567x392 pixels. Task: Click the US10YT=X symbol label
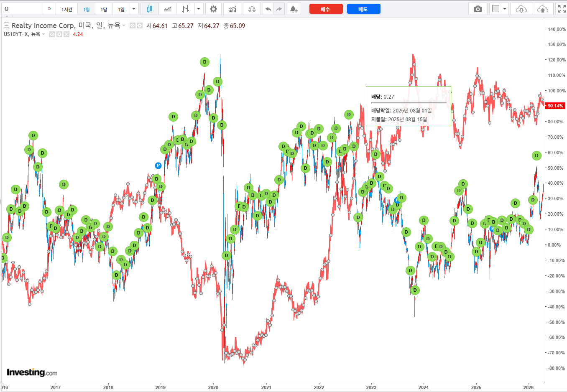pyautogui.click(x=16, y=34)
